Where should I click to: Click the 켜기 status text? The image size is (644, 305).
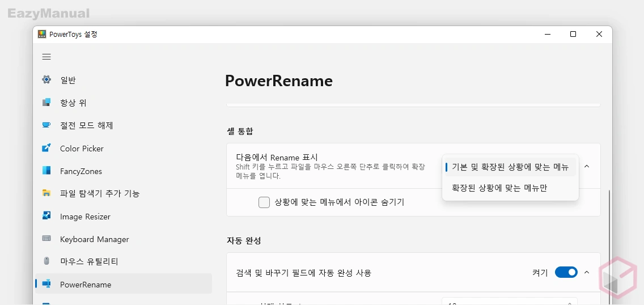pos(540,273)
